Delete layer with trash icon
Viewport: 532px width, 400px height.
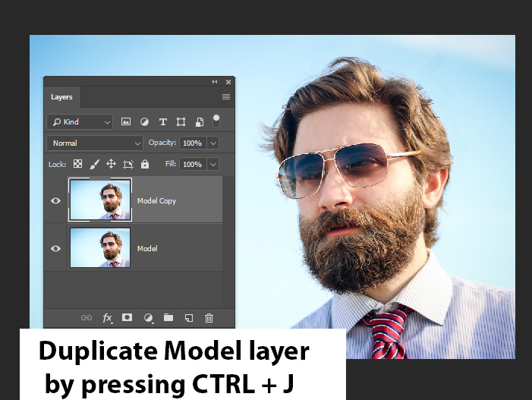209,318
